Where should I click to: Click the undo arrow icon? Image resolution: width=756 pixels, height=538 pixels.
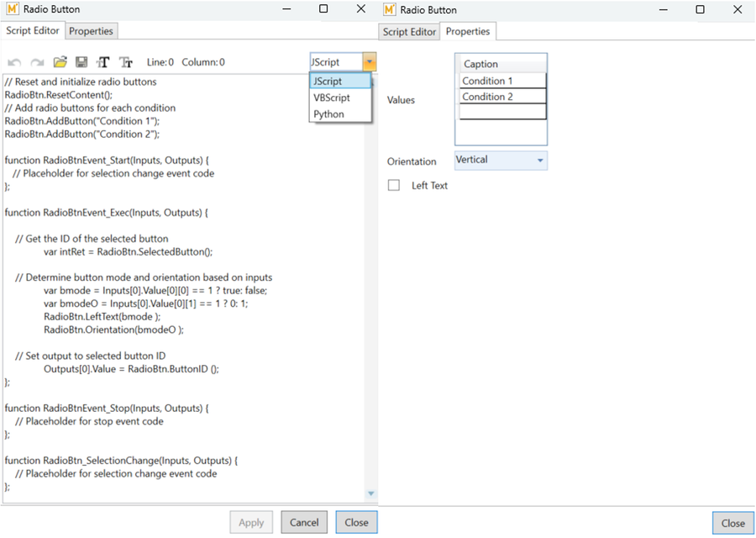point(14,62)
